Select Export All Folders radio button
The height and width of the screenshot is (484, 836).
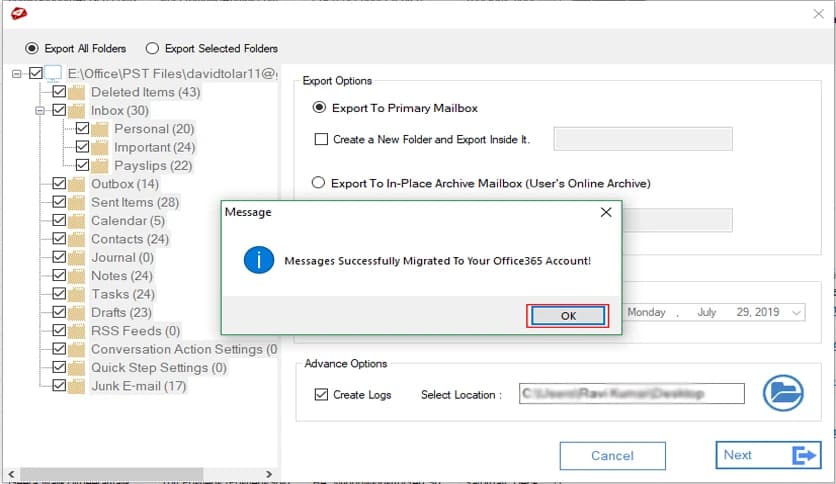click(x=32, y=49)
